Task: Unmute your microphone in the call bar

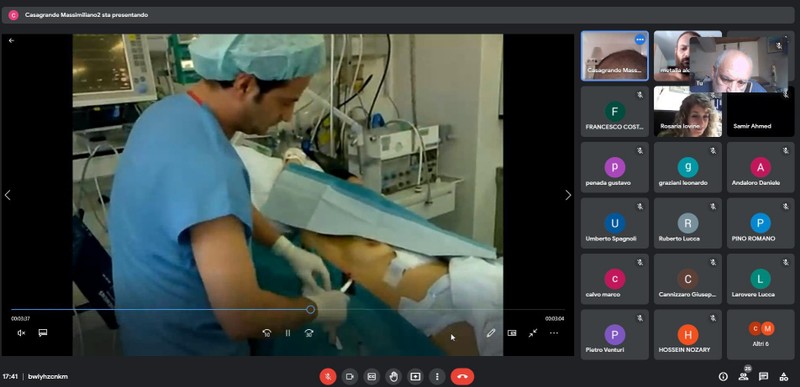Action: 328,377
